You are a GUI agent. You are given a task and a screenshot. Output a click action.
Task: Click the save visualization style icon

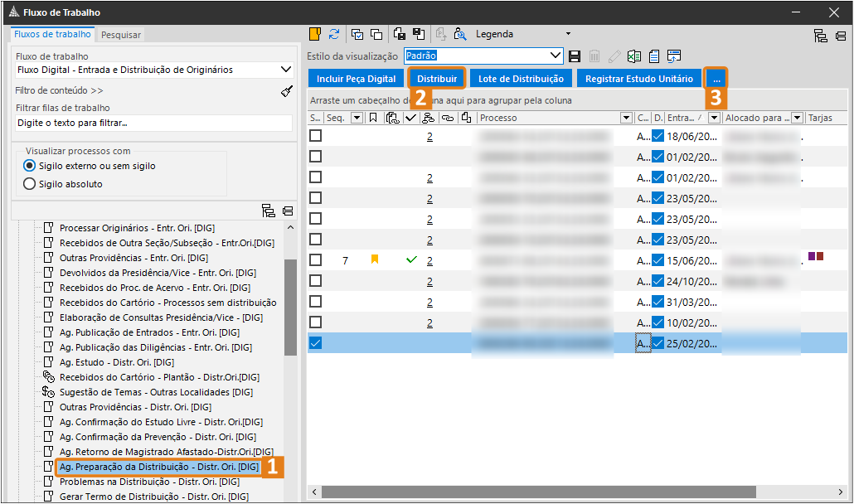point(575,56)
